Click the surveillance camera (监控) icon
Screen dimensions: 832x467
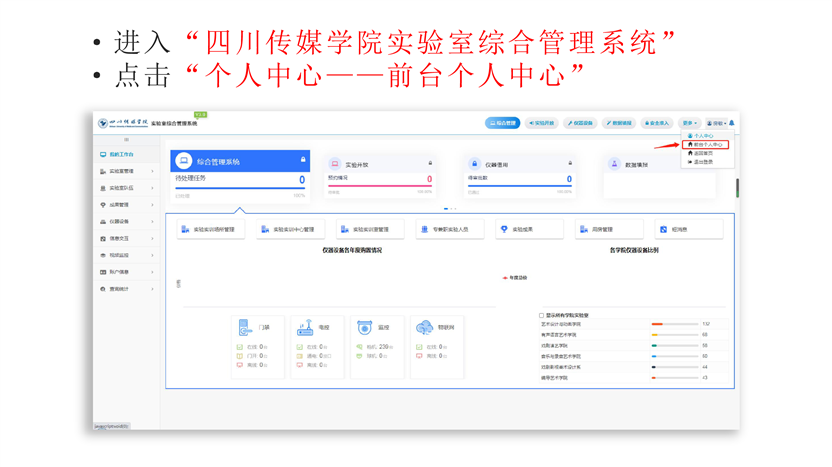(x=364, y=328)
